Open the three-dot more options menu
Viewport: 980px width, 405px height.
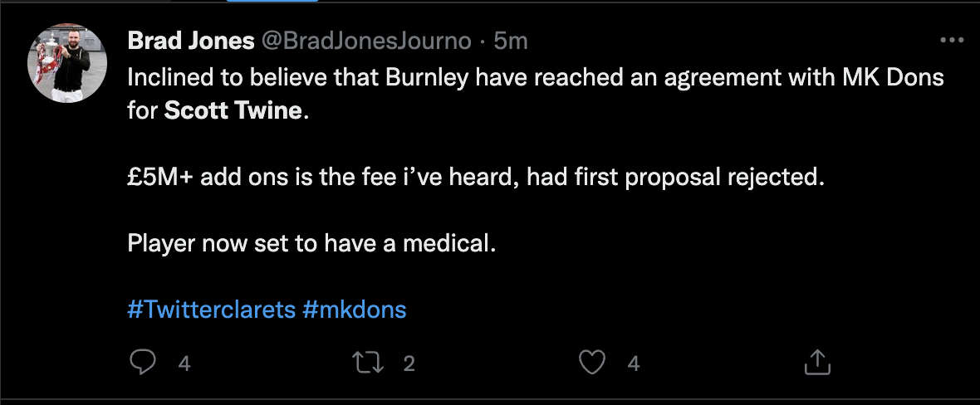pos(951,40)
